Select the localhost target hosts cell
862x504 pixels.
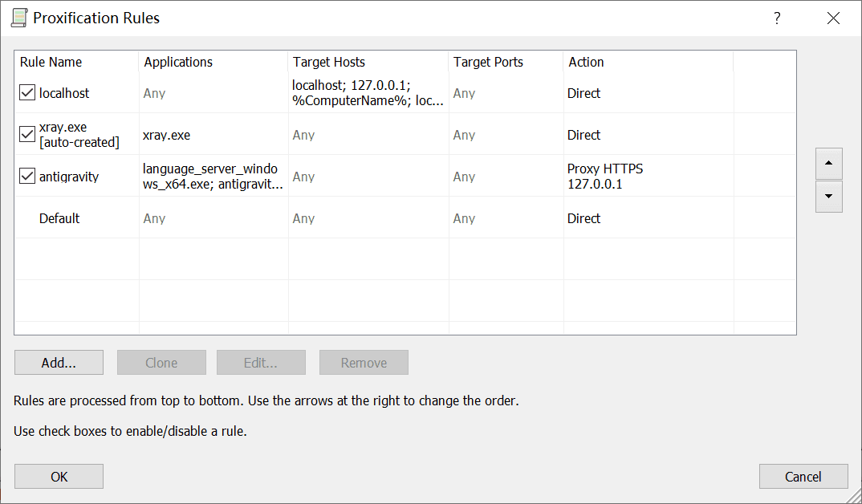click(368, 93)
